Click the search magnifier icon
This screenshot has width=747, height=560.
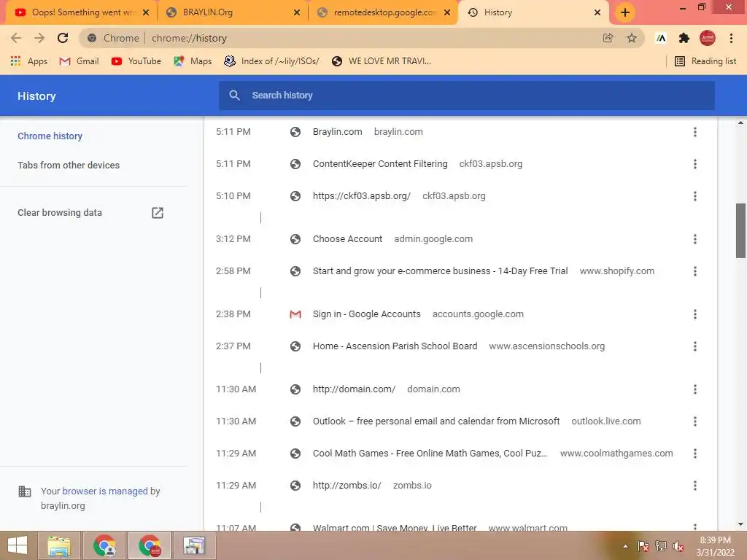coord(234,96)
